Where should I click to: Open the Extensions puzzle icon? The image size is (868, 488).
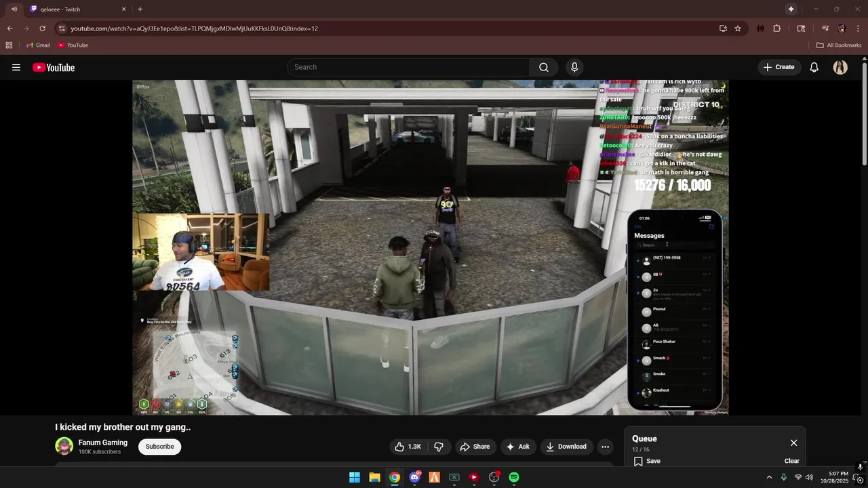[777, 28]
